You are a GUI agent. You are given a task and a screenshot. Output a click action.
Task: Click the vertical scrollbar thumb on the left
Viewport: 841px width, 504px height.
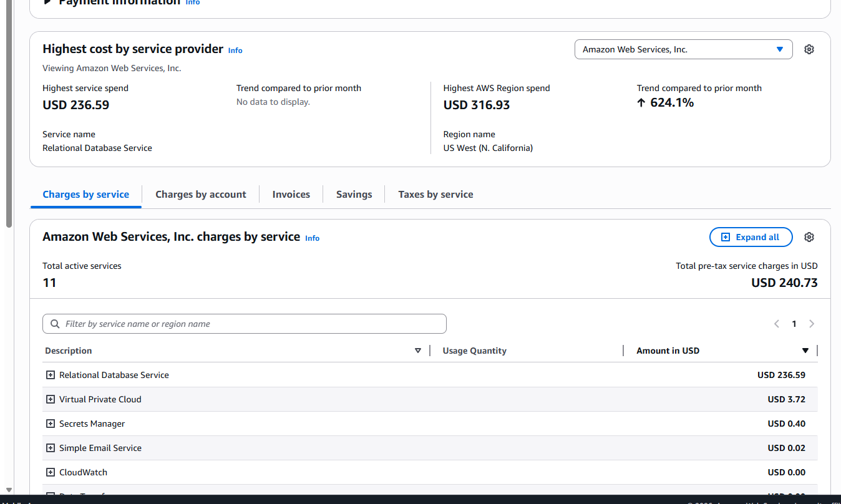[x=9, y=112]
